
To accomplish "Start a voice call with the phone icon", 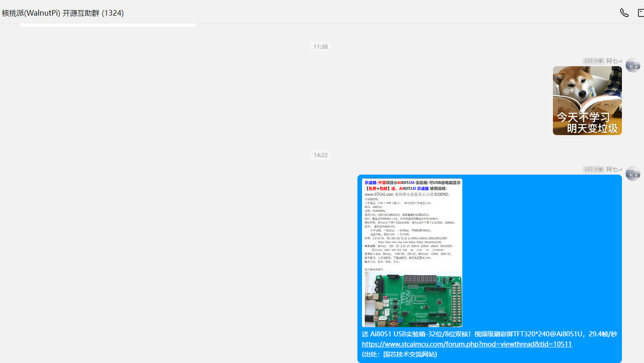I will tap(624, 13).
